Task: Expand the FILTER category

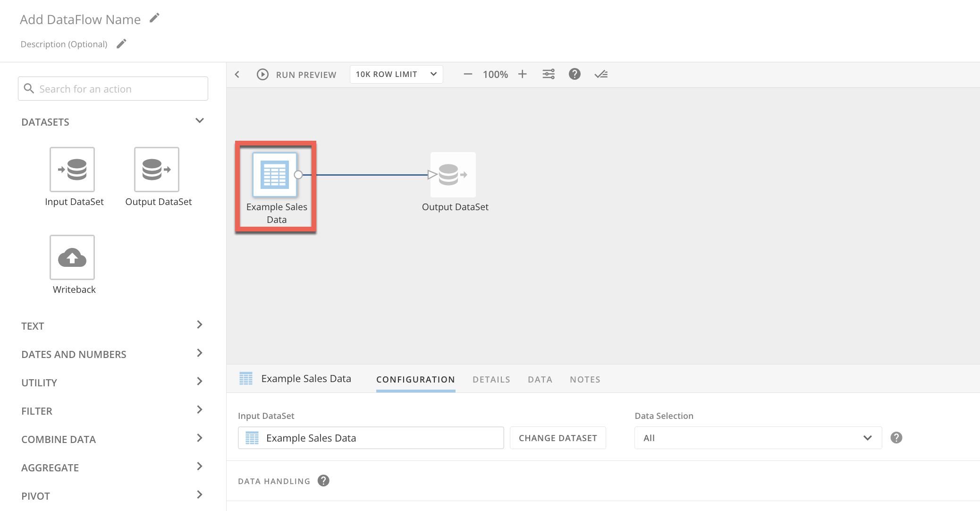Action: pyautogui.click(x=200, y=409)
